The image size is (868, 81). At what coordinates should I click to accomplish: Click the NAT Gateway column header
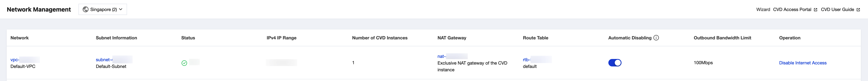point(452,38)
